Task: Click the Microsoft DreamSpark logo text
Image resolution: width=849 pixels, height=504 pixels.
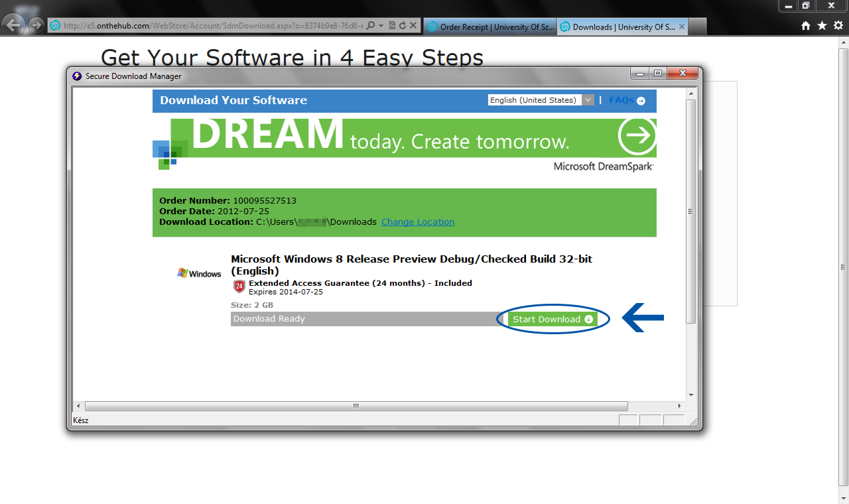Action: click(604, 166)
